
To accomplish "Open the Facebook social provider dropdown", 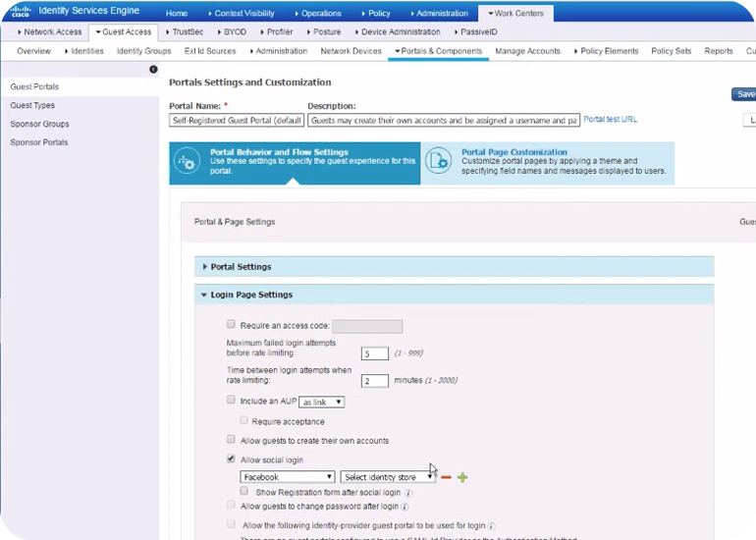I will pyautogui.click(x=288, y=477).
